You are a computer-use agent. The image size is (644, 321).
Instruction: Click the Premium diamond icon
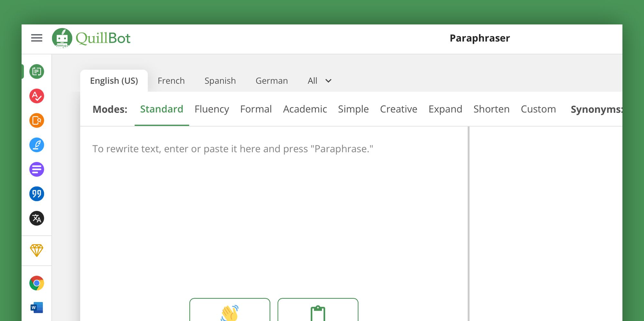(x=37, y=250)
